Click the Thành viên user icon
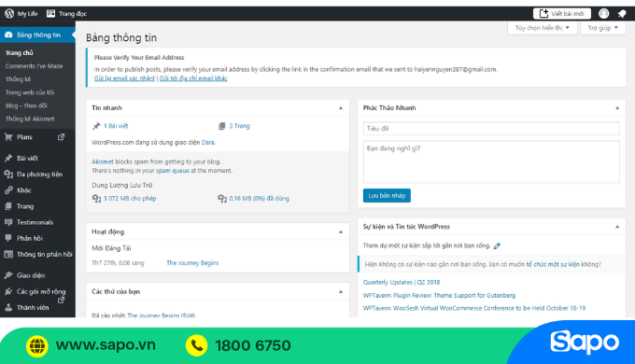Viewport: 635px width, 364px height. pyautogui.click(x=8, y=307)
